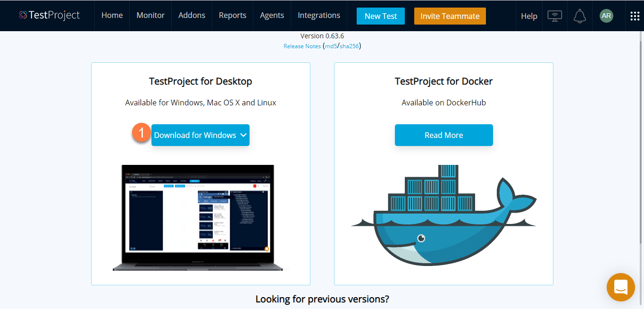
Task: Open the Integrations menu item
Action: point(319,16)
